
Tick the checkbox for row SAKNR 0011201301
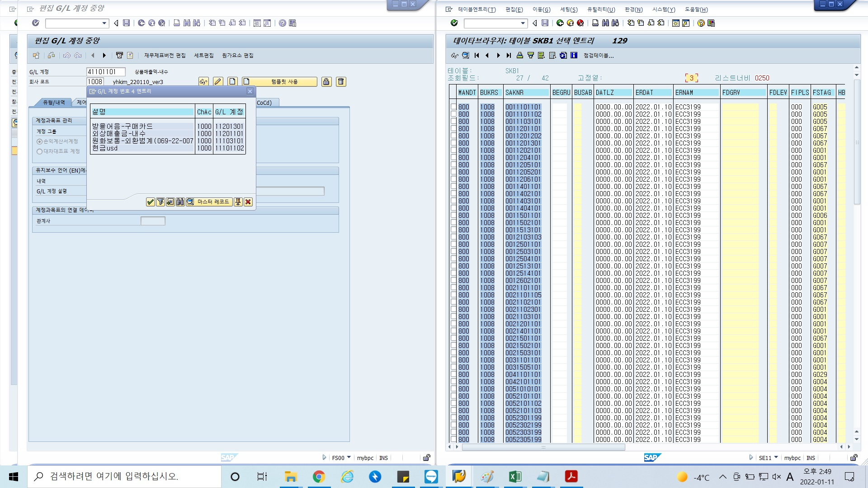(453, 143)
